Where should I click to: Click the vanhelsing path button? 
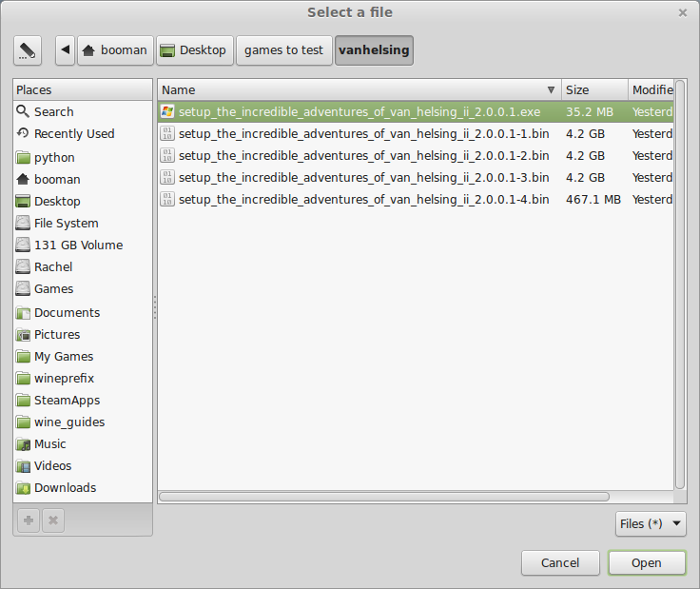click(374, 50)
